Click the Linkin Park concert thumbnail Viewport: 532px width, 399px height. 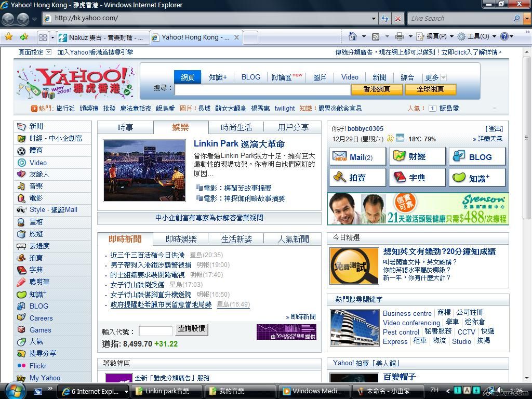click(144, 170)
